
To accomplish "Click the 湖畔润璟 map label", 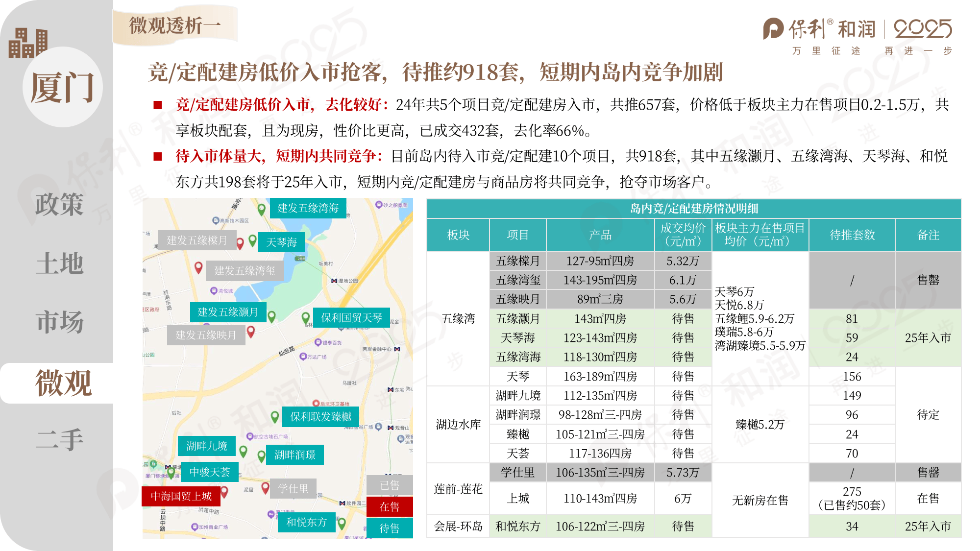I will pos(295,455).
